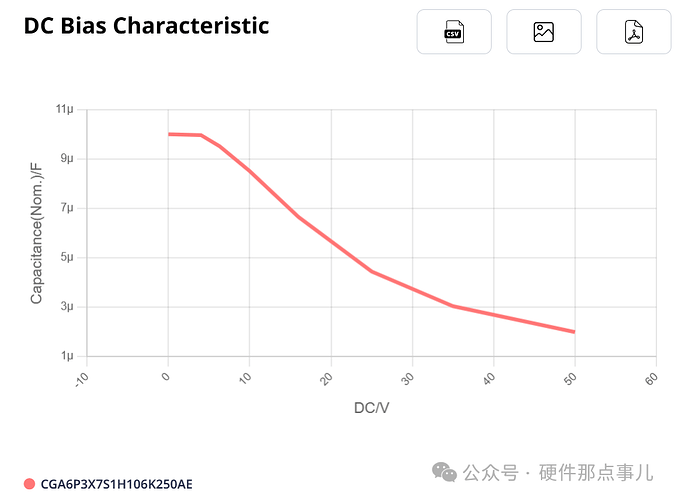
Task: Select the 10 tick on the DC/V axis
Action: (247, 376)
